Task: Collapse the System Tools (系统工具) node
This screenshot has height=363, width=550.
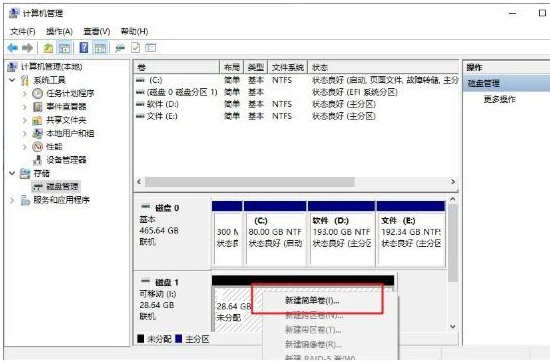Action: tap(12, 80)
